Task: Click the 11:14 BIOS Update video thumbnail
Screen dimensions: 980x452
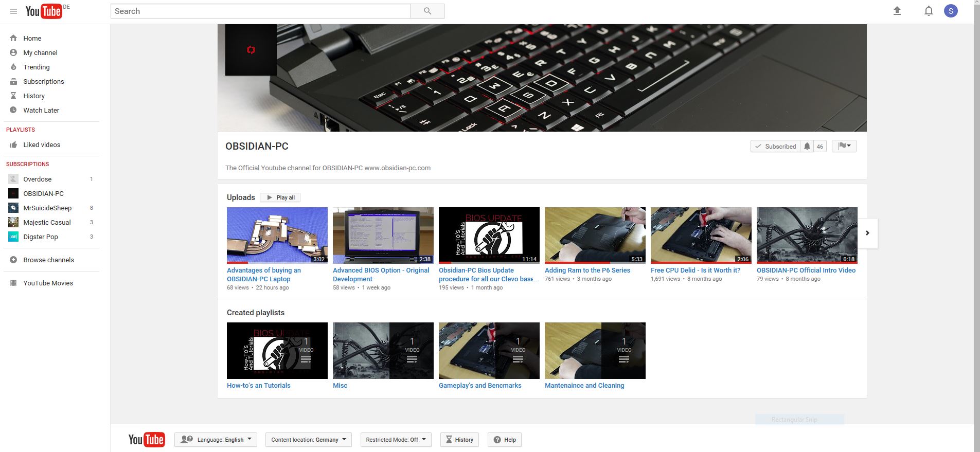Action: pyautogui.click(x=489, y=236)
